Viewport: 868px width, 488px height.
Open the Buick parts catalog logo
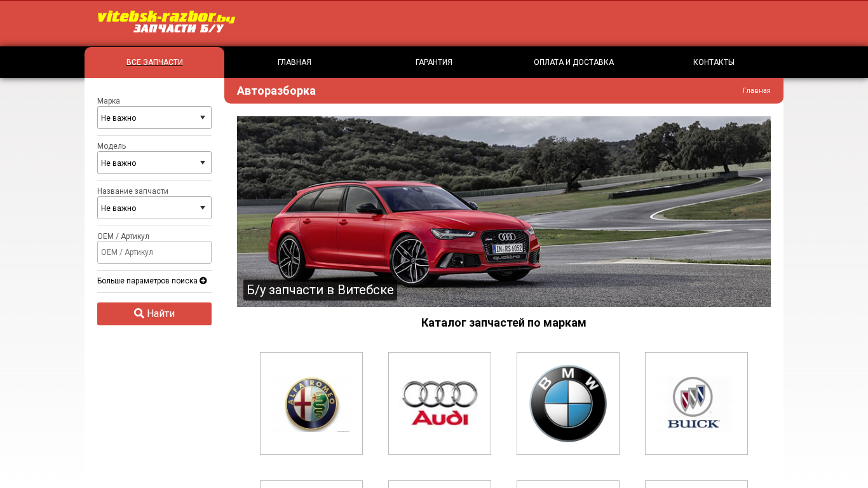tap(696, 403)
